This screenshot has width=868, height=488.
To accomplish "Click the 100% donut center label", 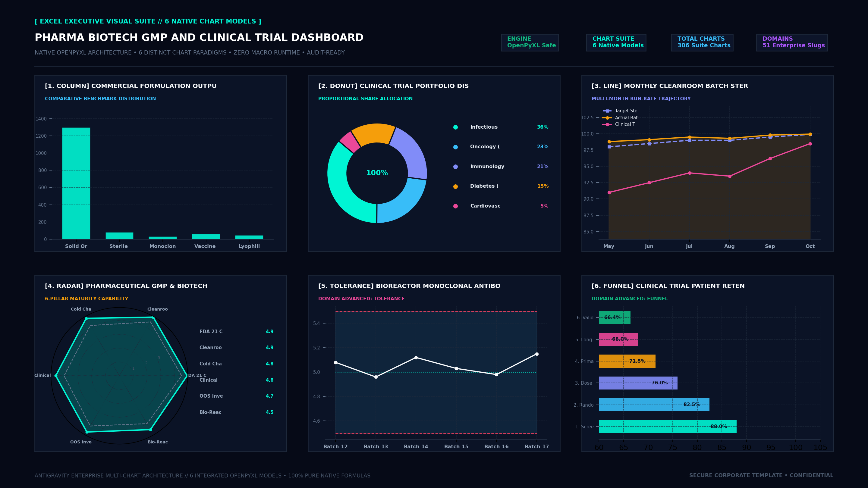I will click(377, 173).
